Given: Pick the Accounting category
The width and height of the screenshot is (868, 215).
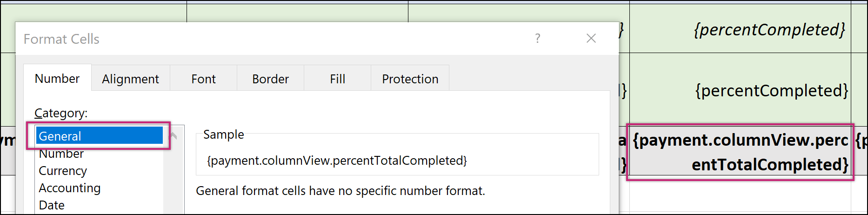Looking at the screenshot, I should point(70,188).
